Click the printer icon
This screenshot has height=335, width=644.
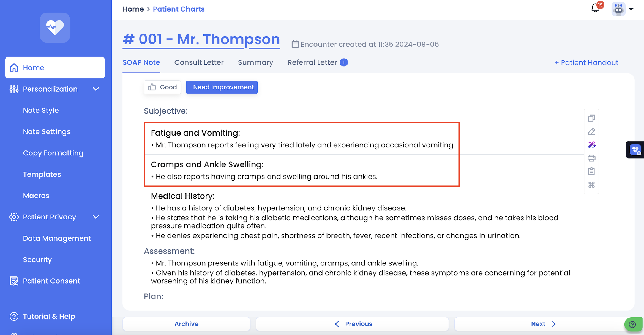click(x=591, y=158)
